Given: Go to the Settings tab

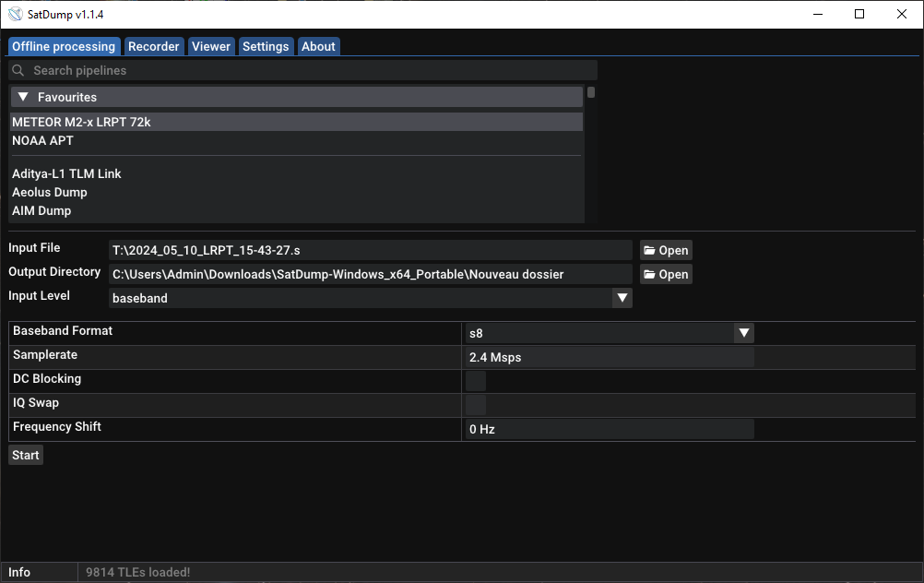Looking at the screenshot, I should tap(266, 46).
